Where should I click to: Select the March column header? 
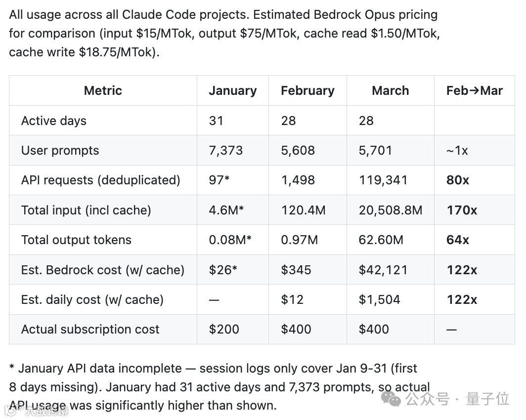390,90
